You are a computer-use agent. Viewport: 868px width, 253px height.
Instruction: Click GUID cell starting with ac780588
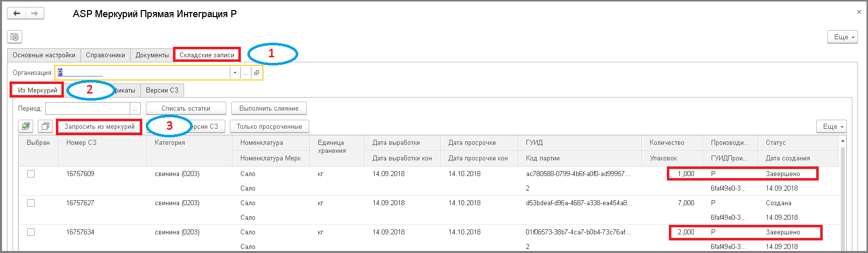pos(578,174)
